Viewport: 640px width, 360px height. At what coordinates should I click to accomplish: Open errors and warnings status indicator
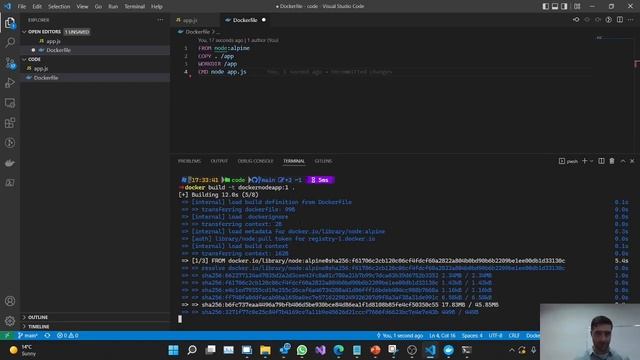click(x=67, y=336)
